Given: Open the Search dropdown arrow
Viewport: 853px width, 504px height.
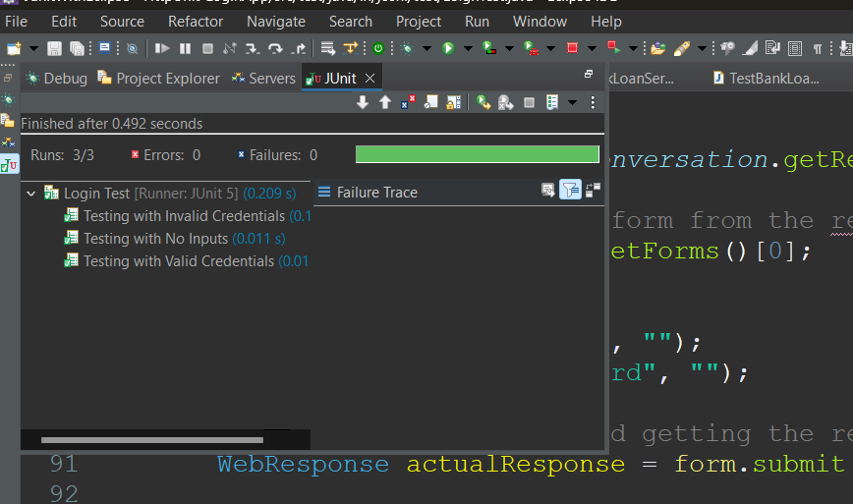Looking at the screenshot, I should (703, 48).
